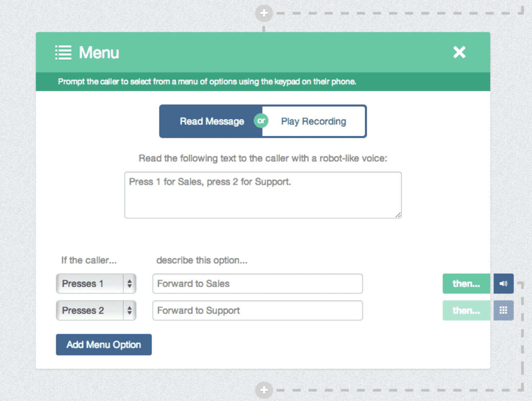Close the Menu dialog with the X

[x=459, y=52]
